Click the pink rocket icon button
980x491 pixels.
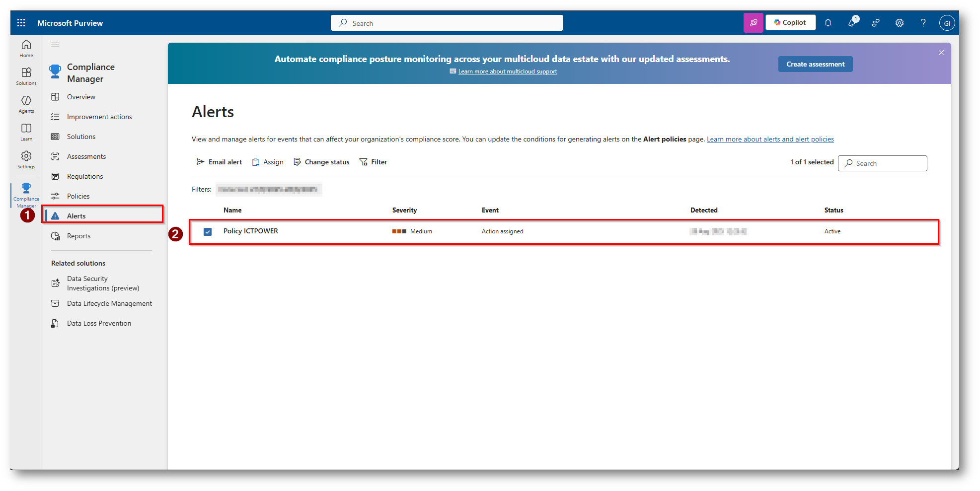[x=754, y=23]
